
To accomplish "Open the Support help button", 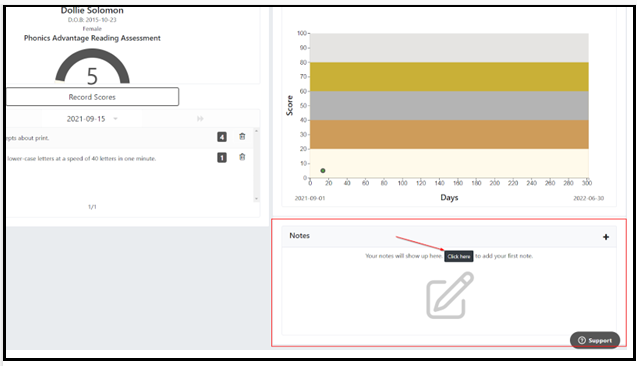I will (x=595, y=340).
